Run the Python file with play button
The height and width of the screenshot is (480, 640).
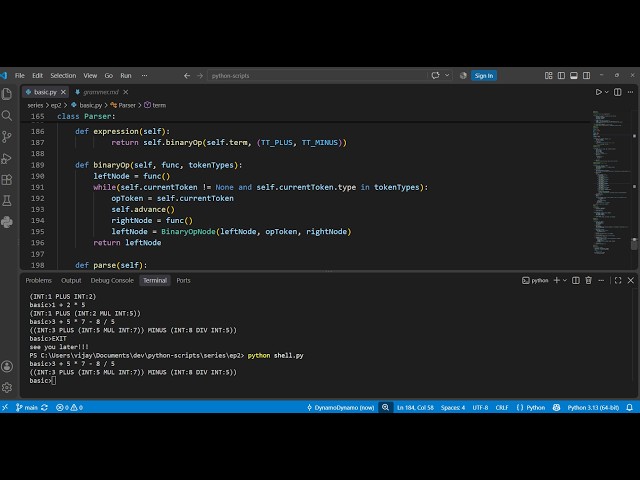point(598,92)
